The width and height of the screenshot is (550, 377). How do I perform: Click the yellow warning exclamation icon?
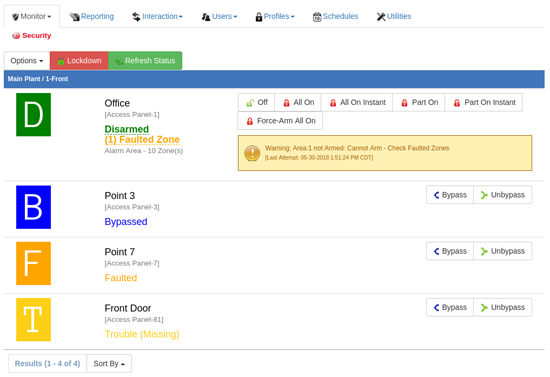point(252,153)
